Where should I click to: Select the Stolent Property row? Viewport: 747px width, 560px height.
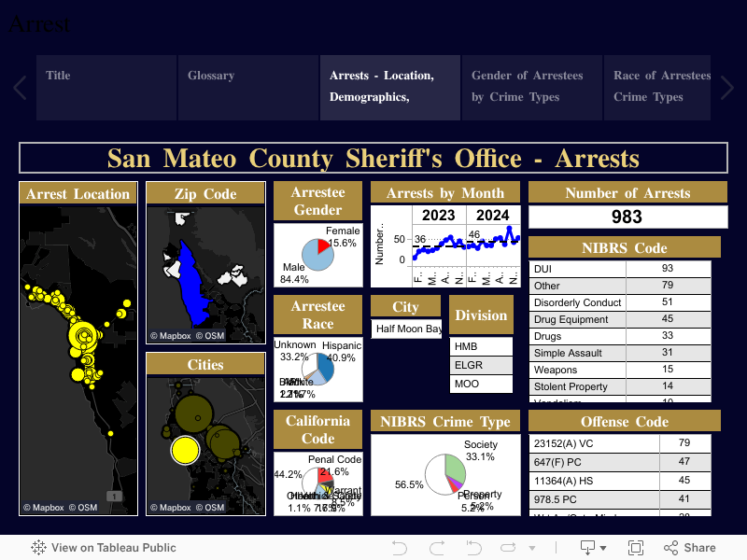(x=620, y=386)
